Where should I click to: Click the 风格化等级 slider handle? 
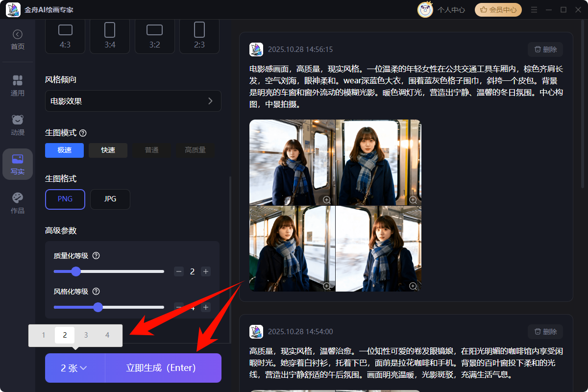pos(98,307)
